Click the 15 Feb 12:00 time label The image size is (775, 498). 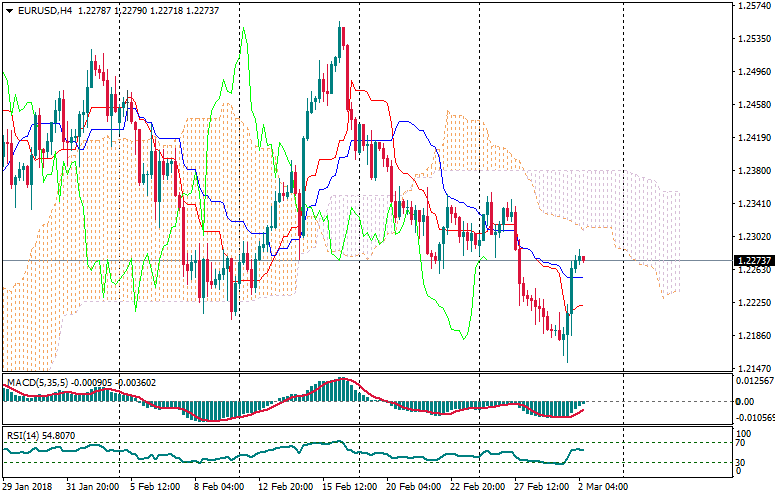(x=351, y=487)
